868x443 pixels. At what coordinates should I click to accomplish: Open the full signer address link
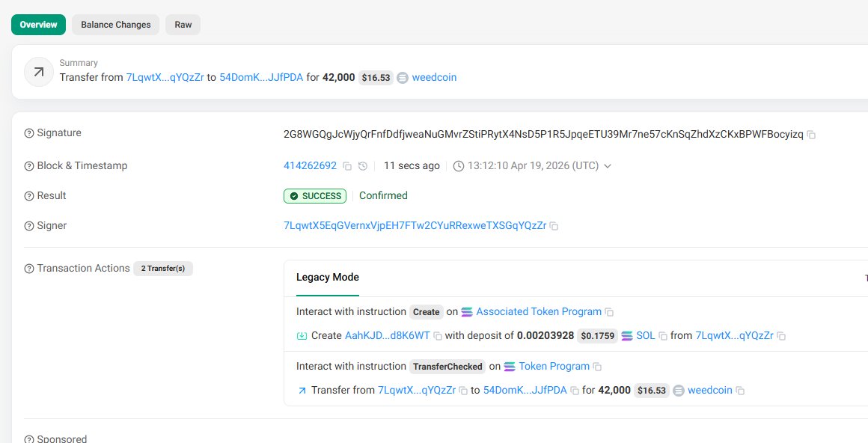coord(415,225)
